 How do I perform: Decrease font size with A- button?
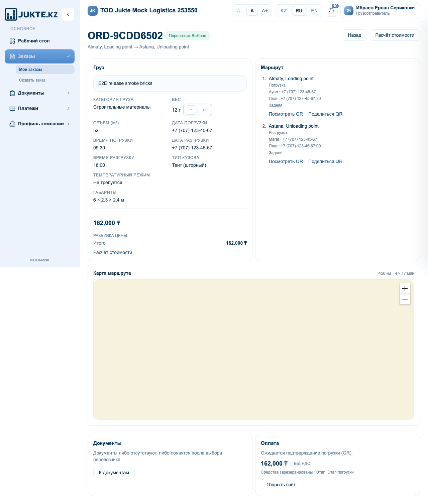[x=239, y=11]
